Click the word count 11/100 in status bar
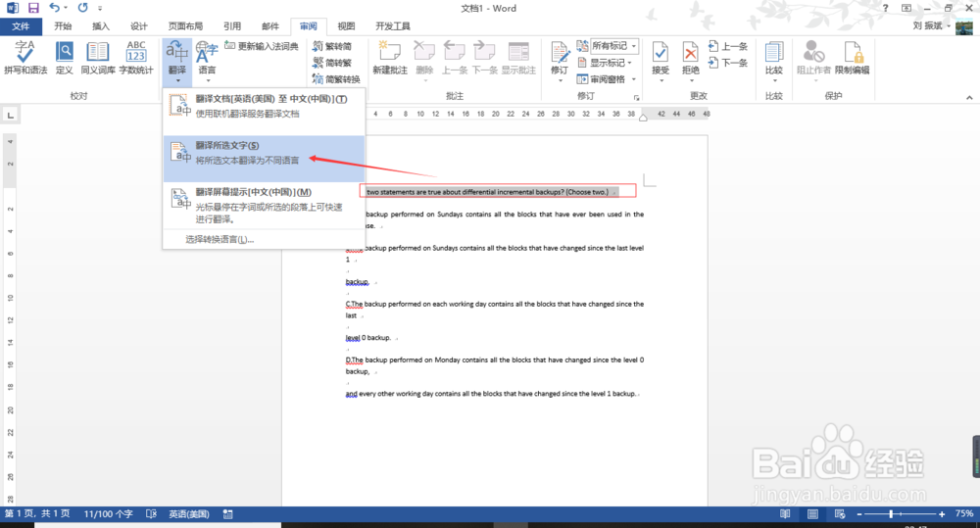The image size is (980, 528). (x=108, y=513)
